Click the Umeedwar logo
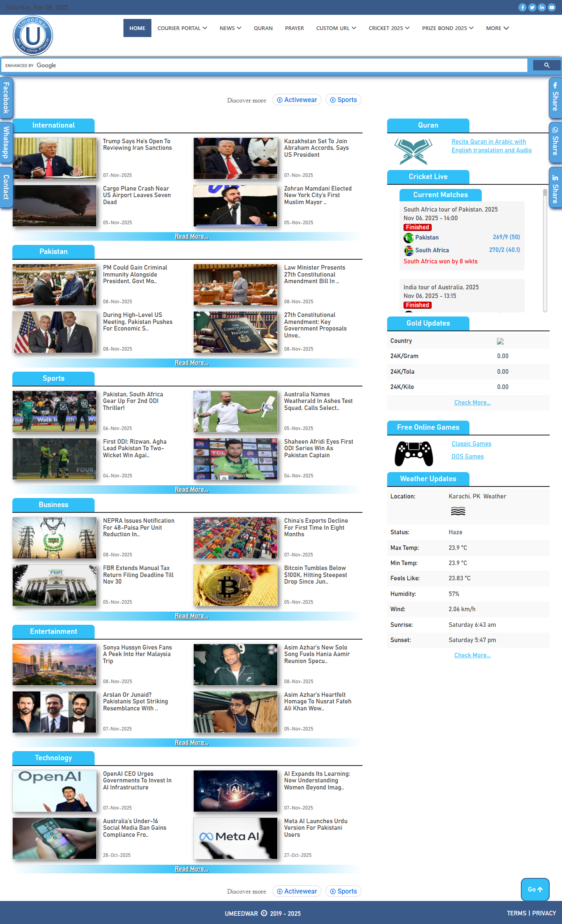This screenshot has height=924, width=562. (33, 35)
